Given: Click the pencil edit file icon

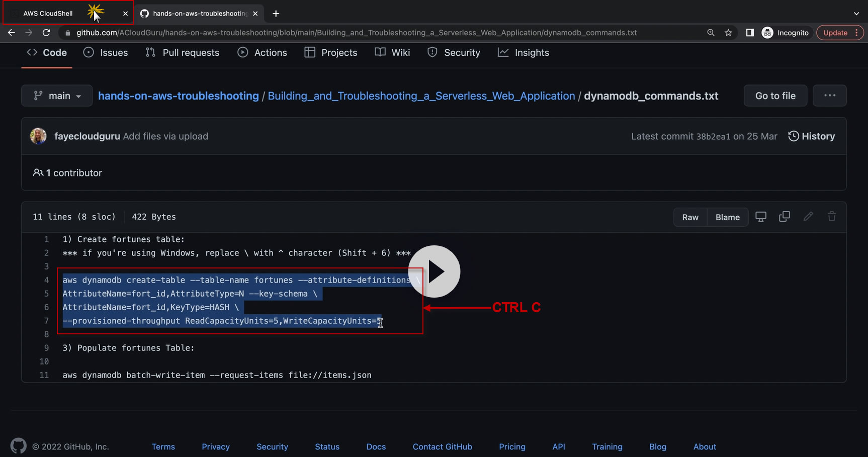Looking at the screenshot, I should coord(808,217).
